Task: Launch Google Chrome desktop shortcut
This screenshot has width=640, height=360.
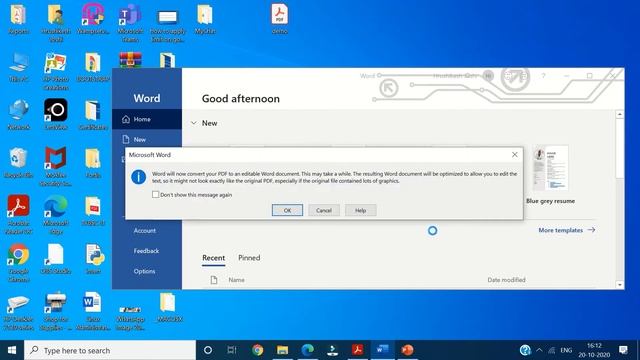Action: (18, 263)
